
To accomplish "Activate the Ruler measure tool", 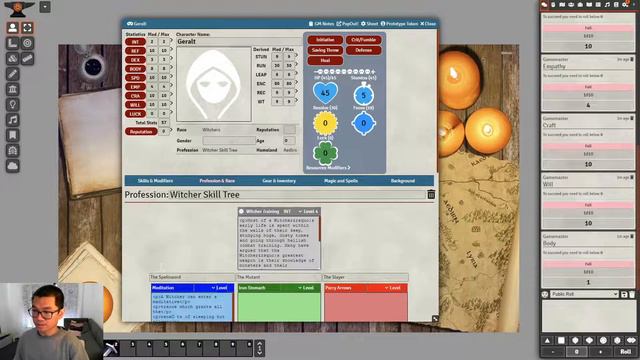I will point(27,58).
